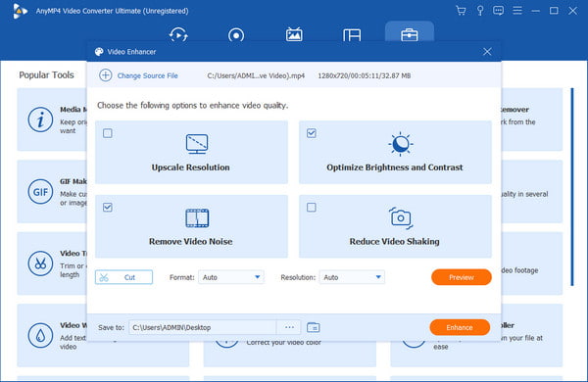This screenshot has width=588, height=382.
Task: Open the feedback chat icon
Action: [499, 11]
